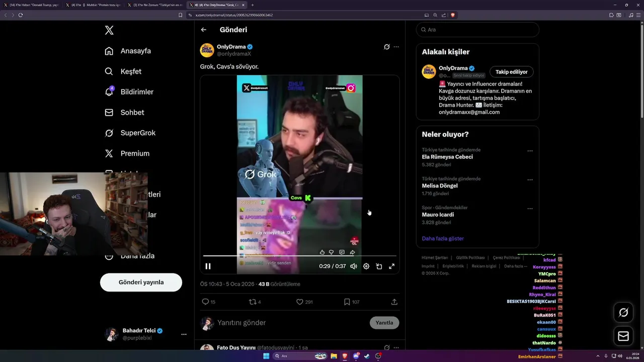Open Fato Duş Yayını reply profile
The height and width of the screenshot is (362, 644).
click(236, 347)
